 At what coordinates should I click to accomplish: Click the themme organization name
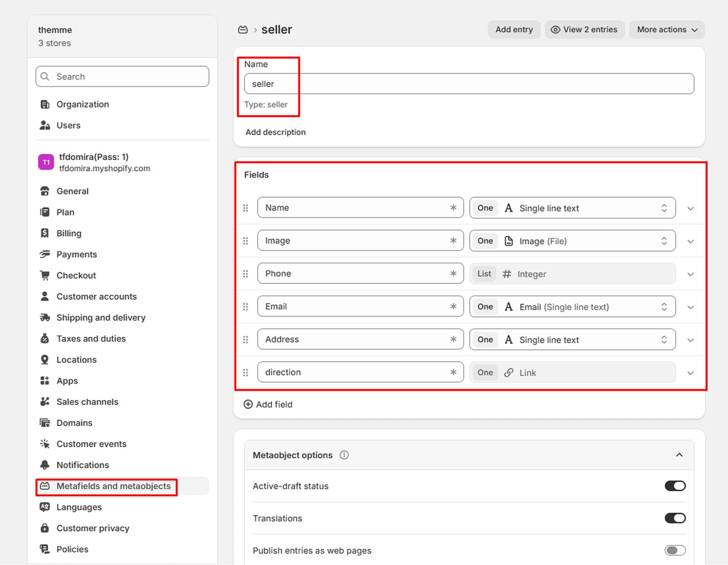(x=55, y=30)
